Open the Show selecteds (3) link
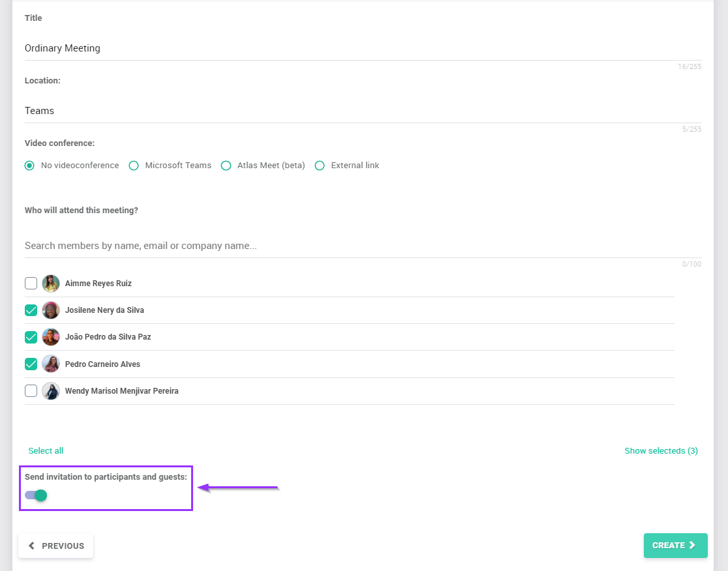Screen dimensions: 728x571 661,451
